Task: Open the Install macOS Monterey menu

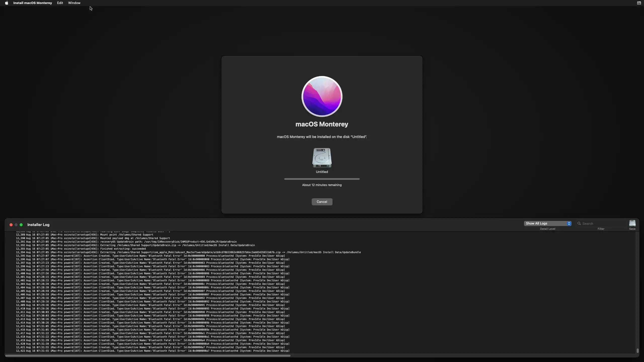Action: point(32,3)
